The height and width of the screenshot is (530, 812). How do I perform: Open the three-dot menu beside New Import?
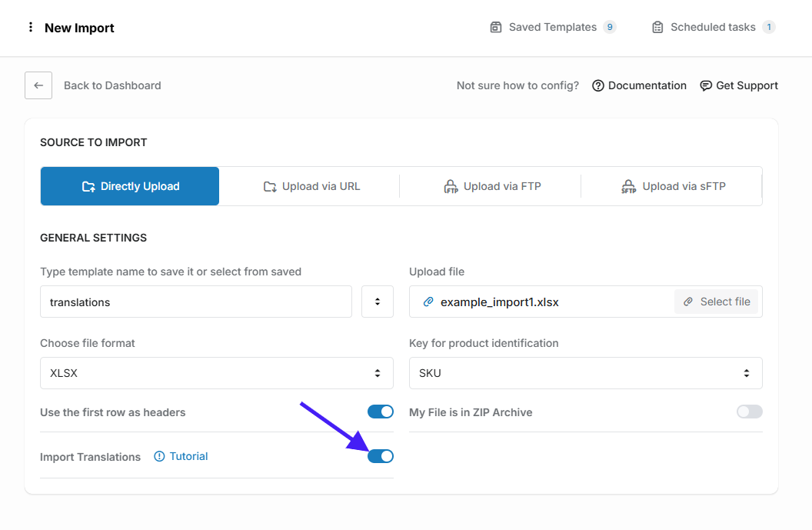(x=31, y=28)
